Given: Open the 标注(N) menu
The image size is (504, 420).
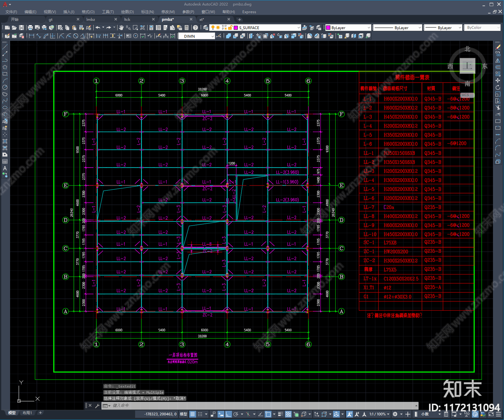Looking at the screenshot, I should click(147, 12).
